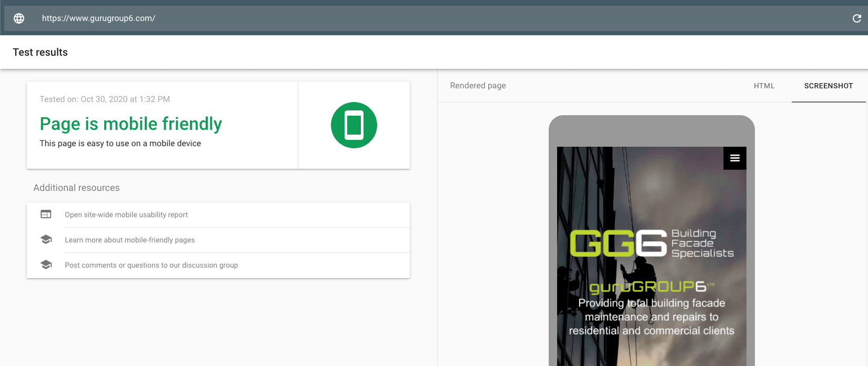Click the 'Test results' heading
Image resolution: width=868 pixels, height=366 pixels.
(40, 52)
